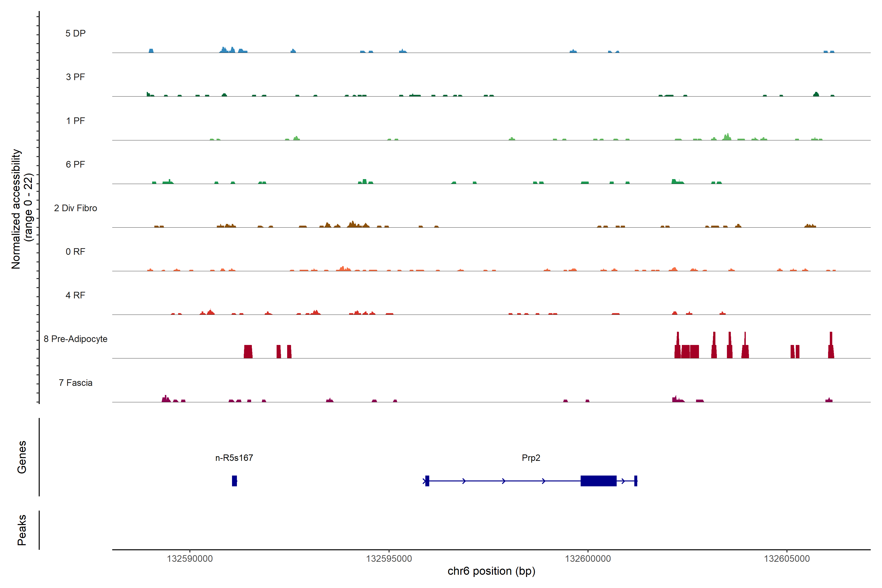Click the Genes panel label
This screenshot has width=882, height=588.
coord(22,457)
